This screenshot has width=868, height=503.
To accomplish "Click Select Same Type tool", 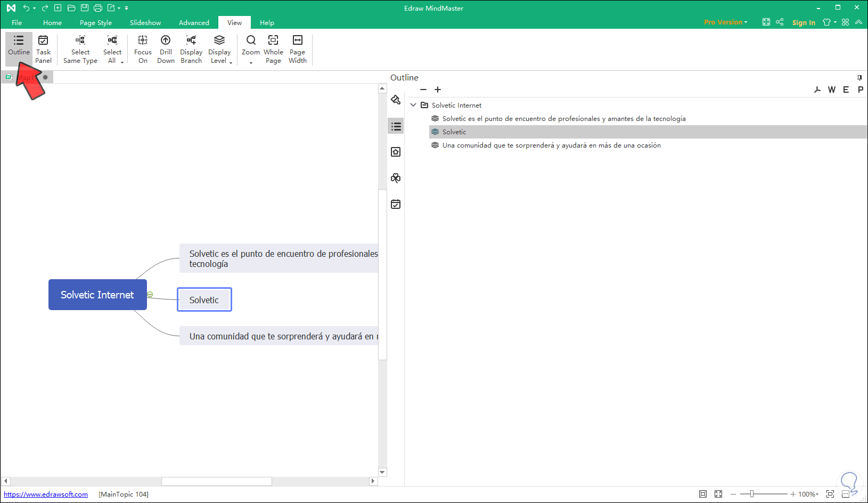I will [x=80, y=50].
